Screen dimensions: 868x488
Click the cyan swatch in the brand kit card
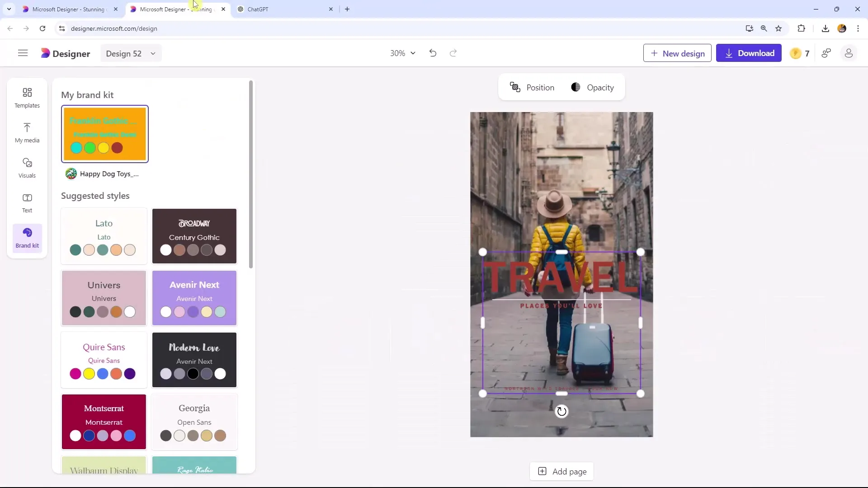[x=76, y=148]
